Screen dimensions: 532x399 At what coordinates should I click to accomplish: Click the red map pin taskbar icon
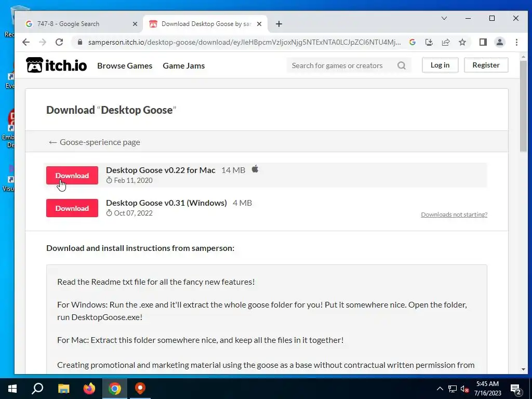pos(140,388)
